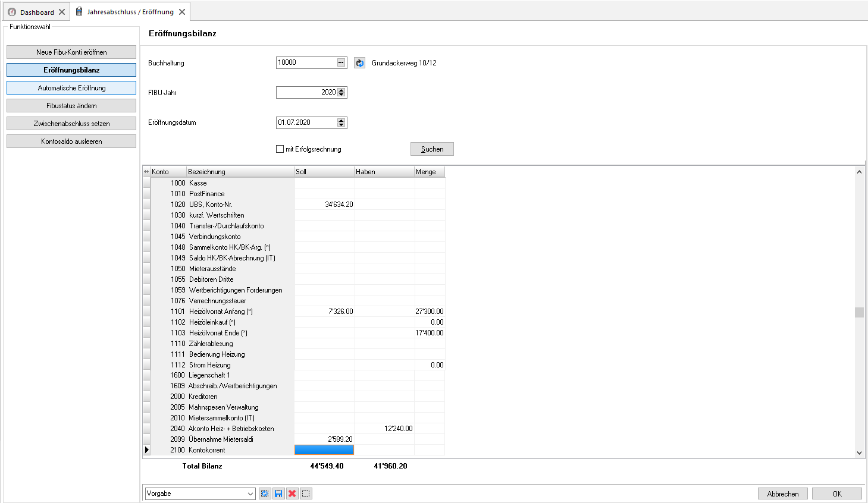Cancel with the Abbrechen button
Viewport: 868px width, 503px height.
point(783,494)
